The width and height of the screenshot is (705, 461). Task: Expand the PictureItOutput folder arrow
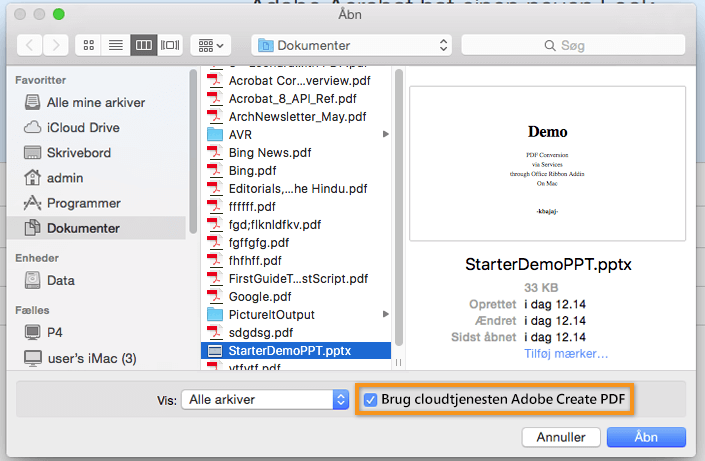point(385,314)
